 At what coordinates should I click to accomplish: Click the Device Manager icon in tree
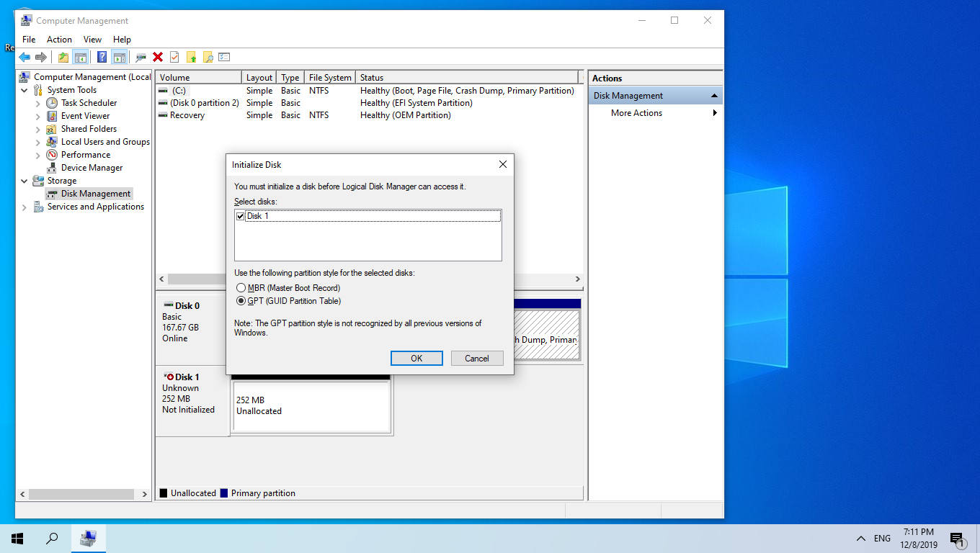click(52, 168)
